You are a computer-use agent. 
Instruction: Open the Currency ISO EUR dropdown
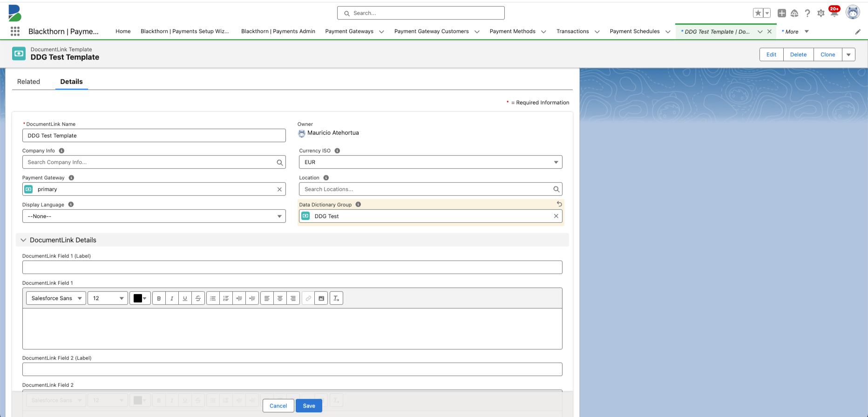431,162
